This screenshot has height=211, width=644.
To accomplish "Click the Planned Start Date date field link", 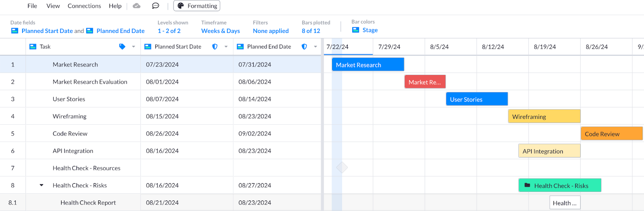I will (x=47, y=31).
